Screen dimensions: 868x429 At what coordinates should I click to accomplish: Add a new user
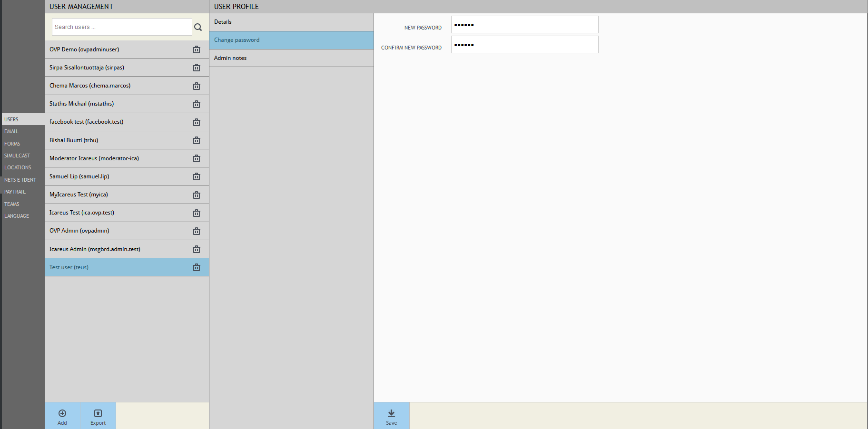point(62,416)
